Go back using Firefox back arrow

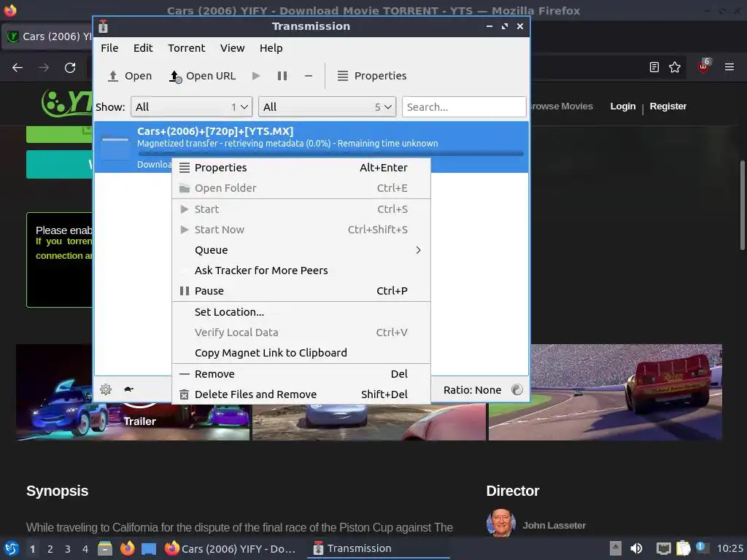pyautogui.click(x=18, y=68)
